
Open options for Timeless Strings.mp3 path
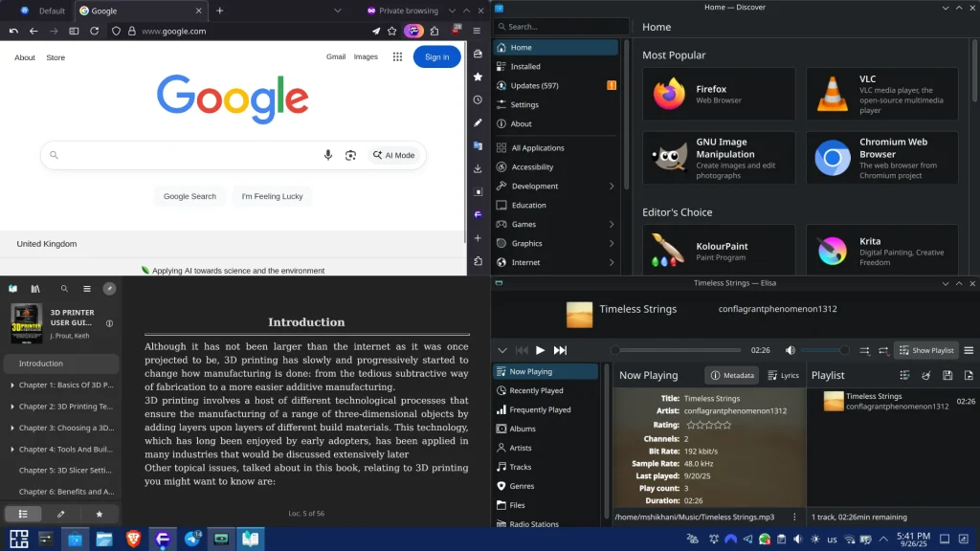(x=794, y=518)
